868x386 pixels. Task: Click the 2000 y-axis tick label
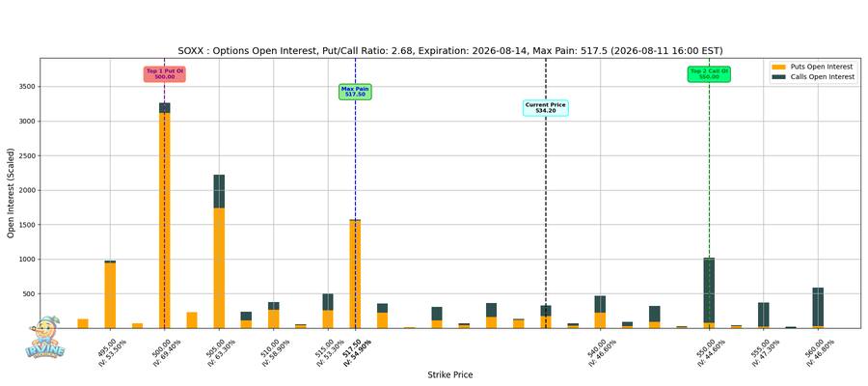(x=27, y=190)
